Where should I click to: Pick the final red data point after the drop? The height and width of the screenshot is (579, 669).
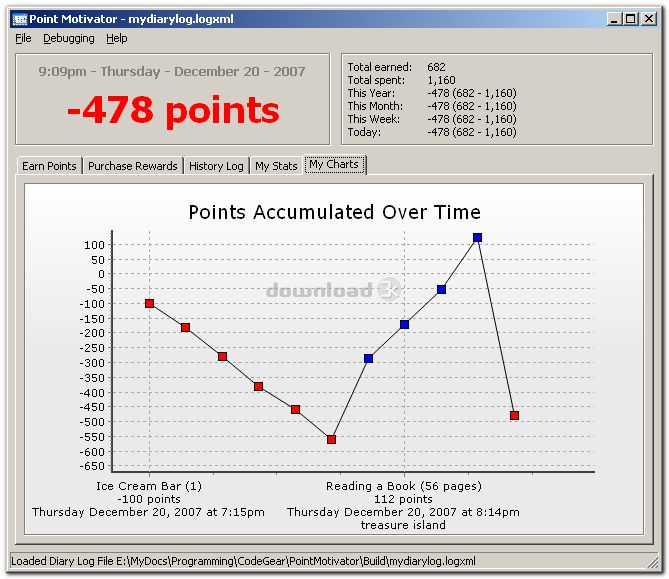point(514,415)
